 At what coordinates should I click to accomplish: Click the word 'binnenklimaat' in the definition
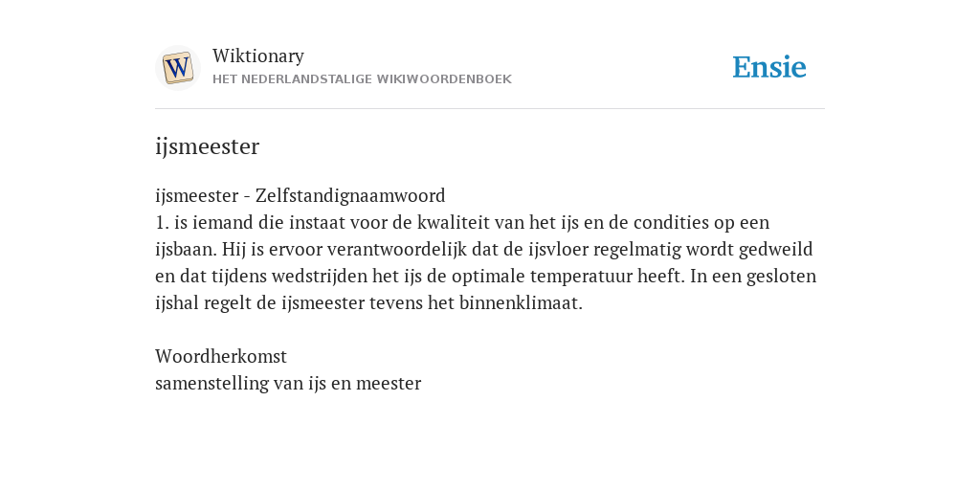(x=521, y=303)
